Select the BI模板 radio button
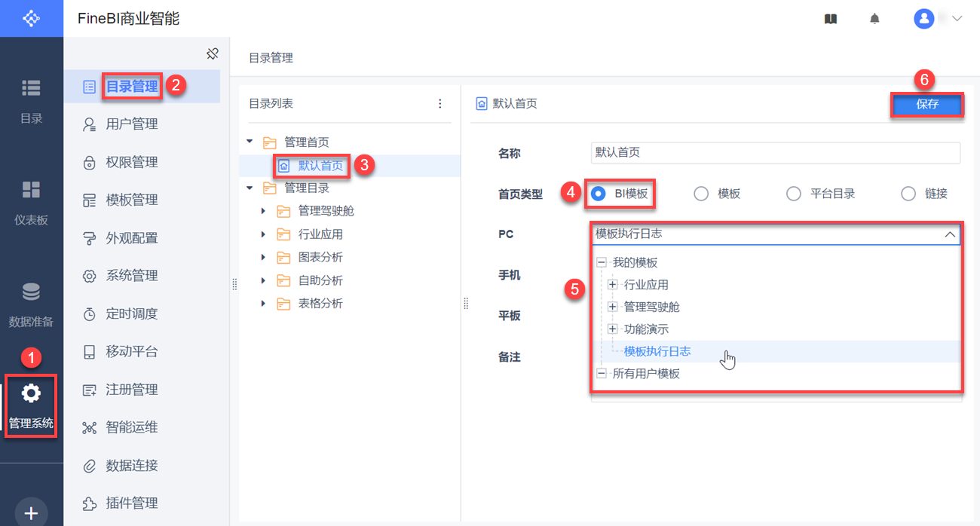The height and width of the screenshot is (526, 980). coord(599,194)
